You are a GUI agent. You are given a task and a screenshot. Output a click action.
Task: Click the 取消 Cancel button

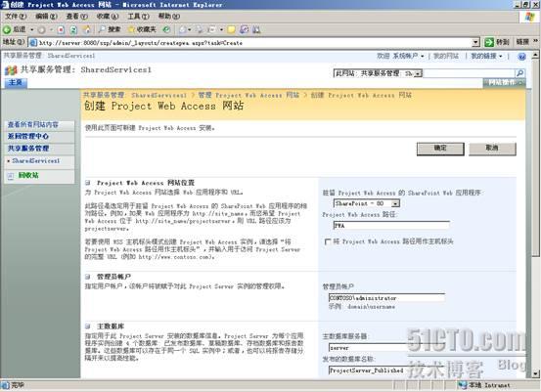(x=492, y=149)
